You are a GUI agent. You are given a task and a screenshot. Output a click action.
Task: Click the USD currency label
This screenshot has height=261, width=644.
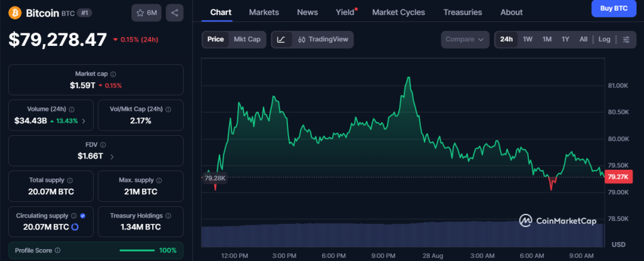[619, 245]
